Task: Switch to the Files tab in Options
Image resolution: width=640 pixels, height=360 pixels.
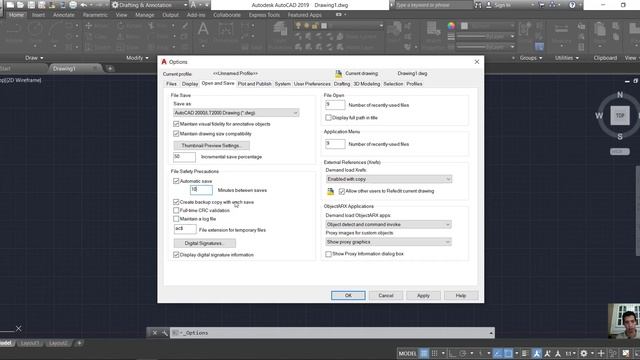Action: point(171,84)
